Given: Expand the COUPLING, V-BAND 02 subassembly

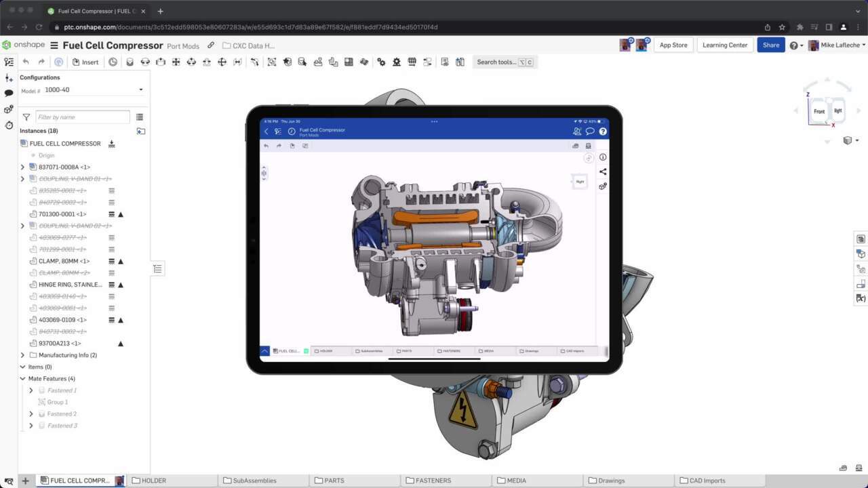Looking at the screenshot, I should (22, 226).
